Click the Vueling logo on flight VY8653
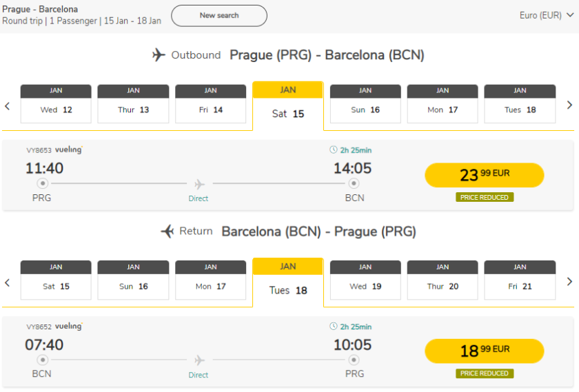 point(69,149)
